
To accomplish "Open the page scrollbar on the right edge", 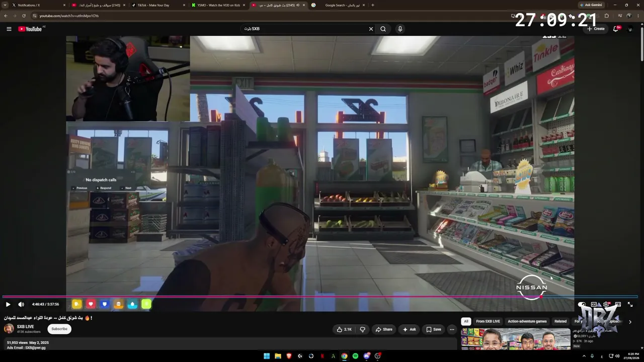I will (641, 45).
